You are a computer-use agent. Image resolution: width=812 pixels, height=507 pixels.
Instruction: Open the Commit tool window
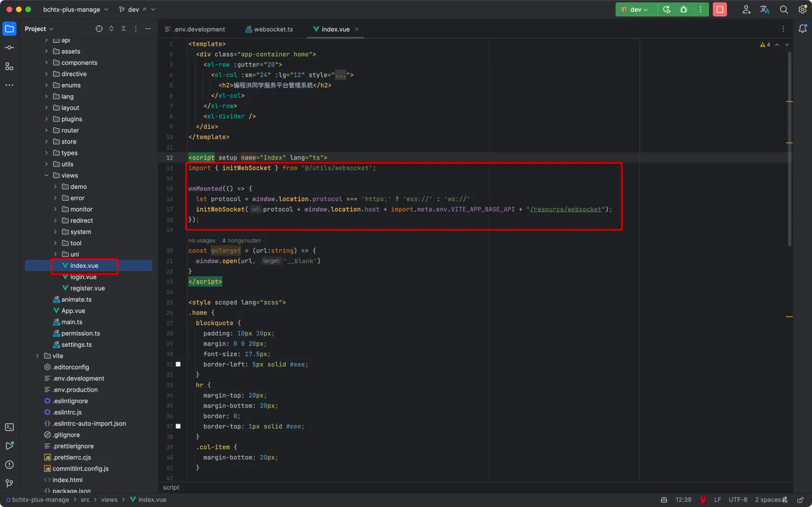[x=9, y=48]
